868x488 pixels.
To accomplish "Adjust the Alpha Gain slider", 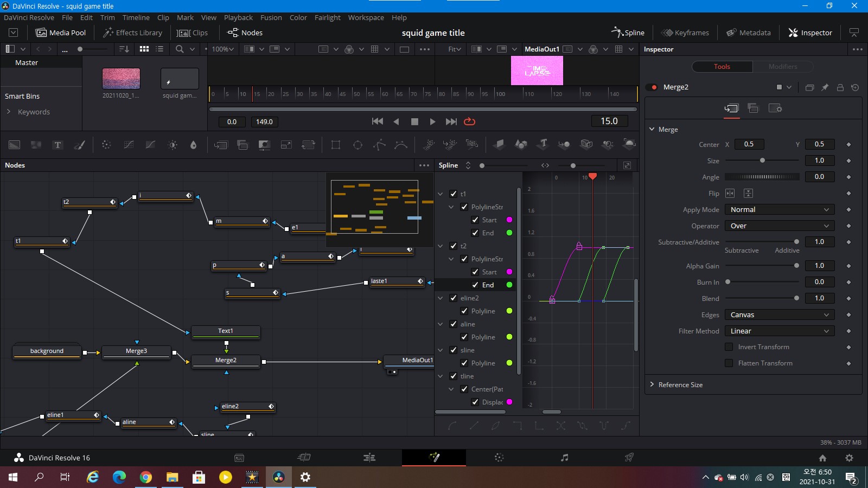I will [x=762, y=266].
